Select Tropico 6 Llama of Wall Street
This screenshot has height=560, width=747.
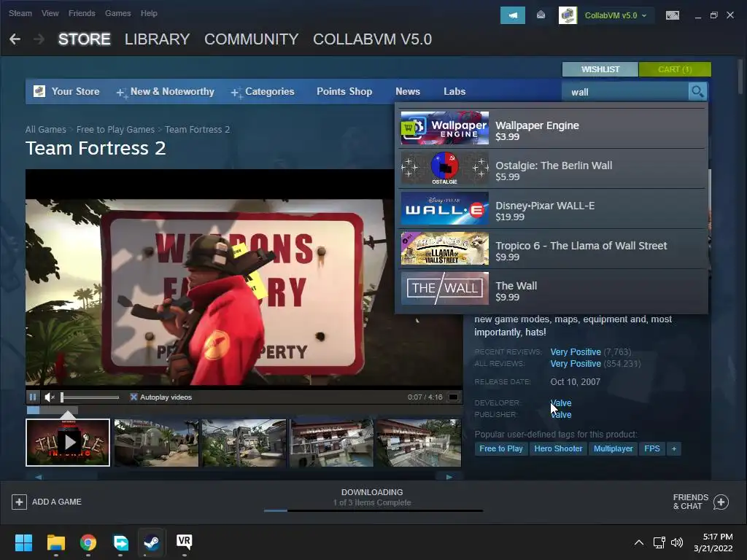click(553, 248)
